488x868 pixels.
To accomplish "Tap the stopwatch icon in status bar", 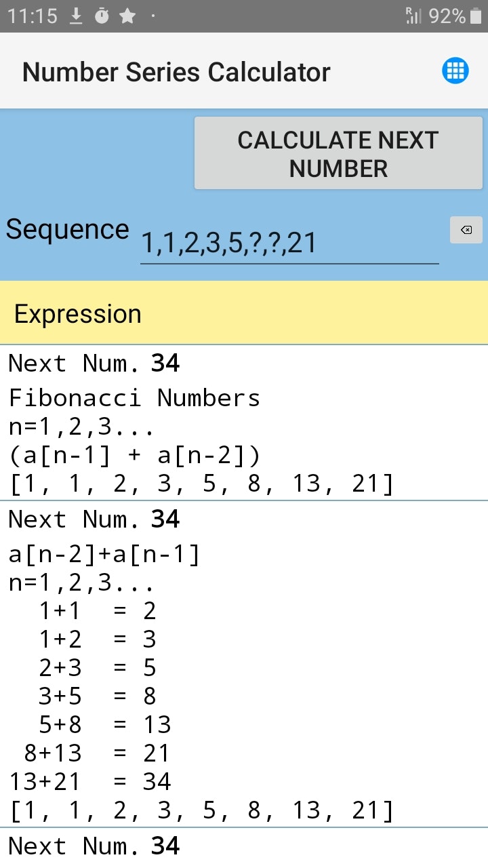I will coord(102,16).
